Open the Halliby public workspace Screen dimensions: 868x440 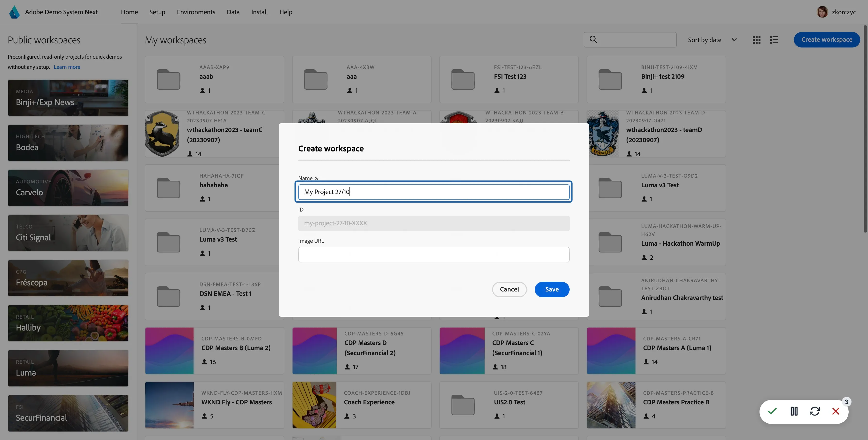(x=68, y=323)
